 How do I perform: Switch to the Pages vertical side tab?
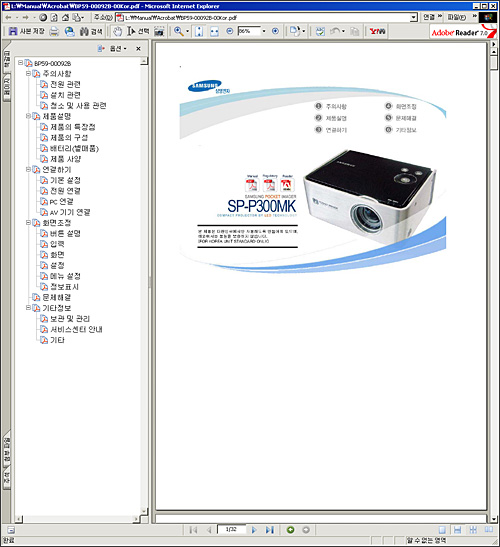pos(7,87)
